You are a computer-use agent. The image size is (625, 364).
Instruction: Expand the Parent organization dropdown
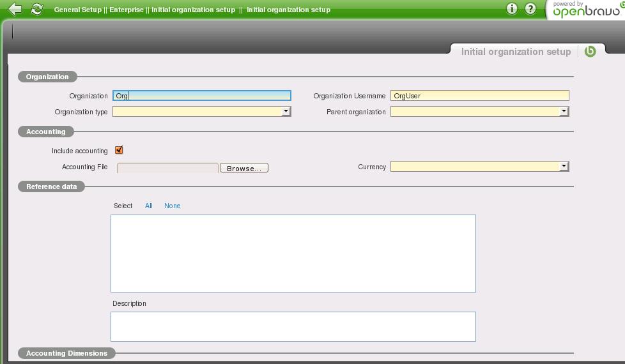pos(479,111)
